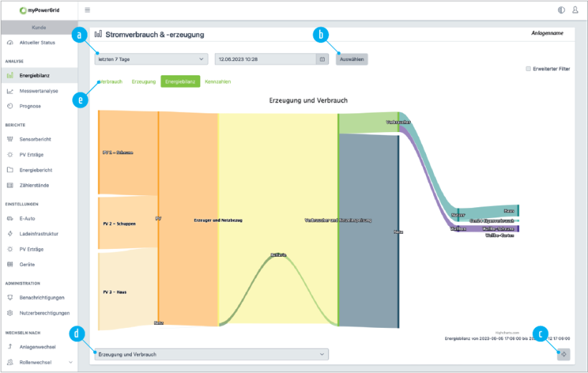Screen dimensions: 588x373
Task: Switch to the Kennzahlen tab
Action: 218,82
